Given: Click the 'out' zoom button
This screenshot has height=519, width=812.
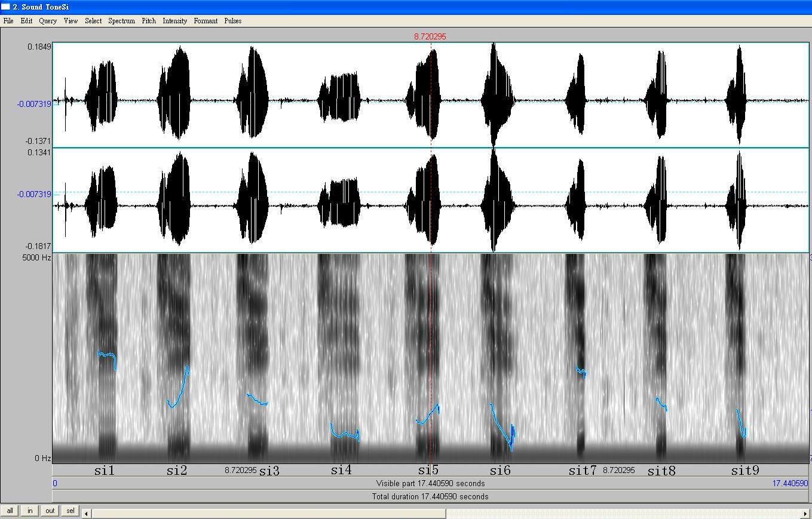Looking at the screenshot, I should [50, 511].
